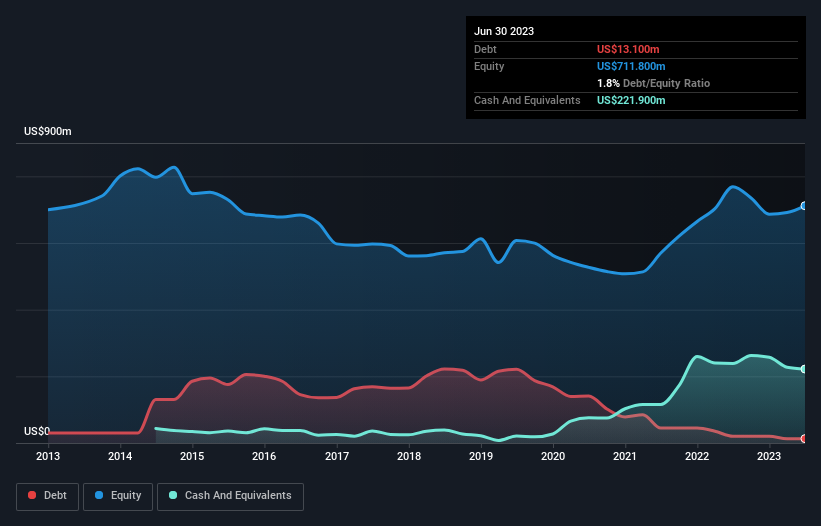Select the 2022 x-axis label
This screenshot has width=821, height=526.
[x=697, y=456]
